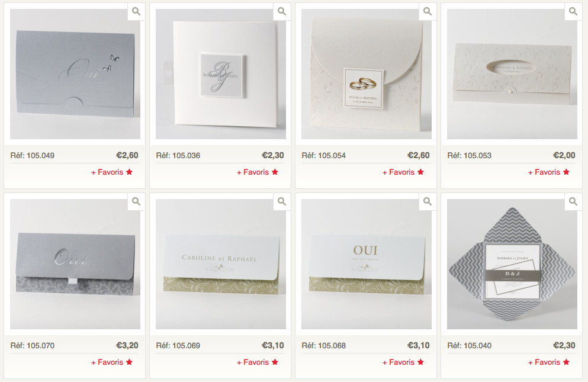Open magnifier for card 105.068
Screen dimensions: 588x382
[x=428, y=201]
